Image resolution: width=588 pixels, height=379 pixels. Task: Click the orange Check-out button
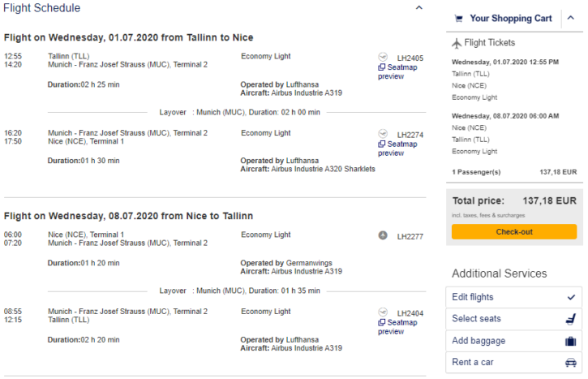514,232
